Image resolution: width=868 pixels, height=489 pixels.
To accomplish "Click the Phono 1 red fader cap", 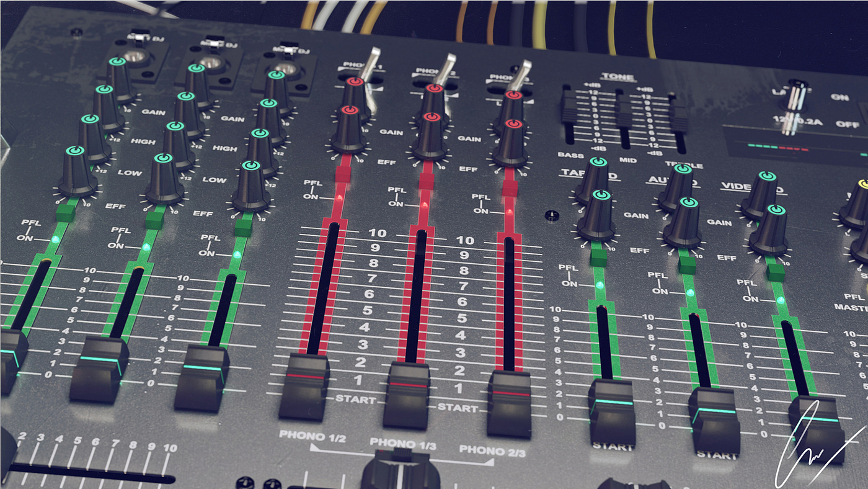I will click(x=304, y=386).
